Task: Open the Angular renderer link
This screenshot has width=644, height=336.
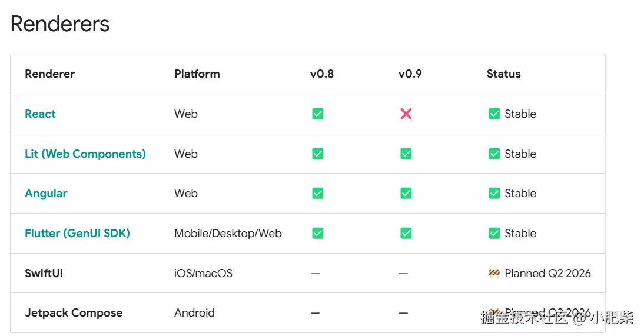Action: coord(46,194)
